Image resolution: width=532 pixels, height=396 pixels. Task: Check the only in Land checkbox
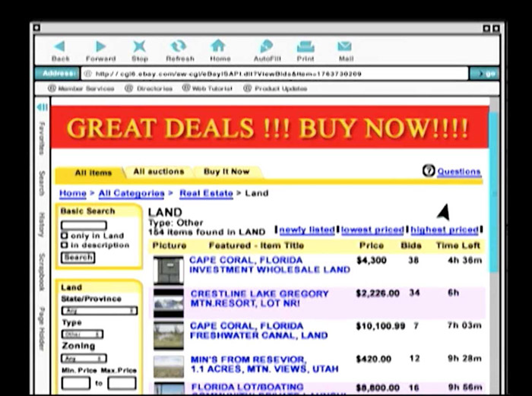point(64,236)
